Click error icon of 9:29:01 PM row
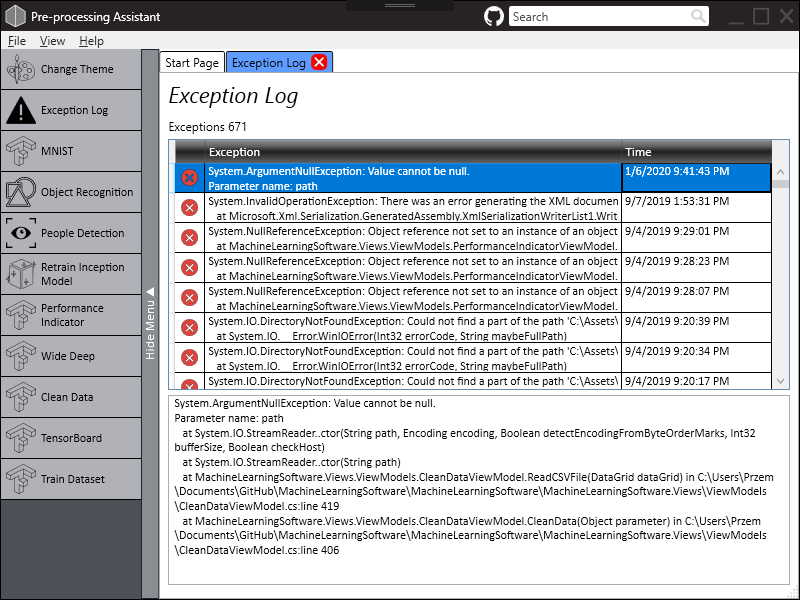The width and height of the screenshot is (800, 600). (x=189, y=238)
